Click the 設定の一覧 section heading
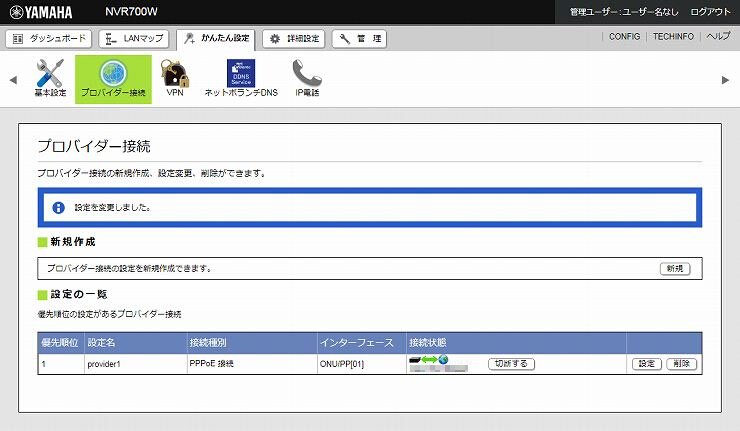Viewport: 740px width, 431px height. (79, 295)
